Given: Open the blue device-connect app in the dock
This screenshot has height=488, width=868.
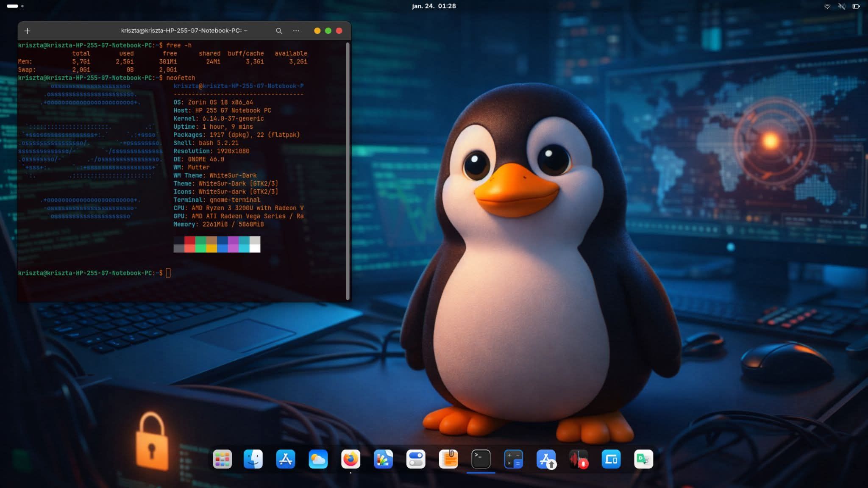Looking at the screenshot, I should point(611,459).
